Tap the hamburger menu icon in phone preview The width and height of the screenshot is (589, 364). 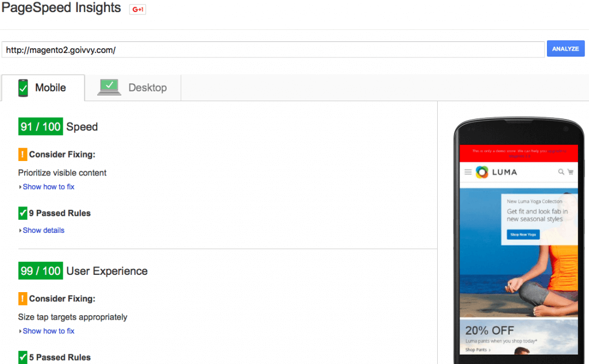click(468, 172)
